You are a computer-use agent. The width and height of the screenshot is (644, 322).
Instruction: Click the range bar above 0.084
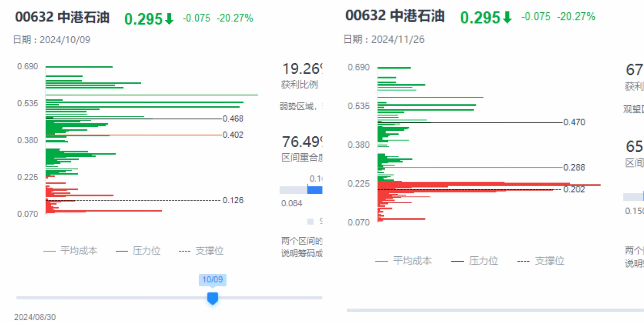point(301,190)
